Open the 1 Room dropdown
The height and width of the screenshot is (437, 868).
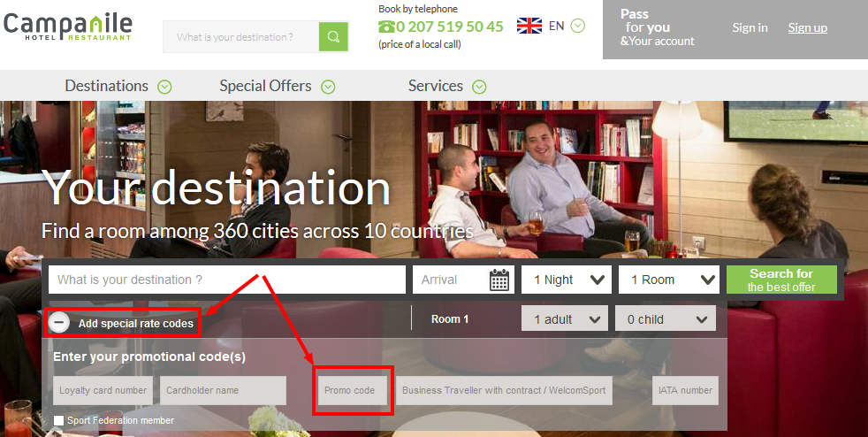point(669,280)
